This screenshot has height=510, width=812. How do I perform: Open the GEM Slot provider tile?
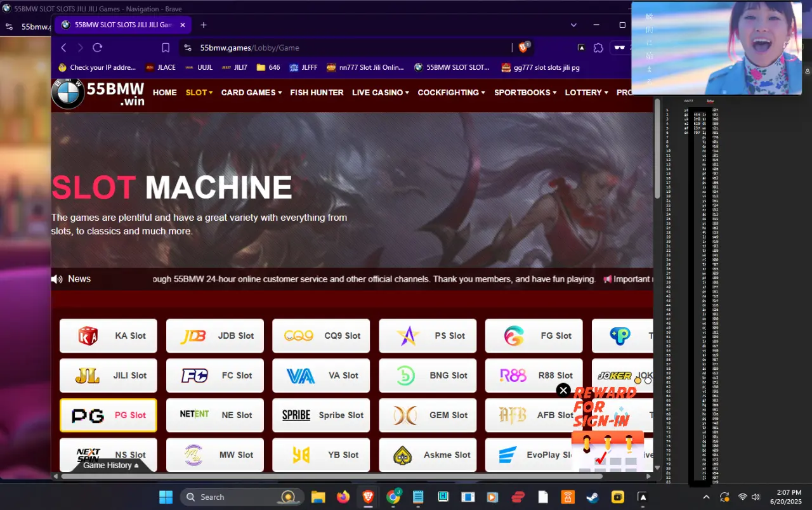428,415
